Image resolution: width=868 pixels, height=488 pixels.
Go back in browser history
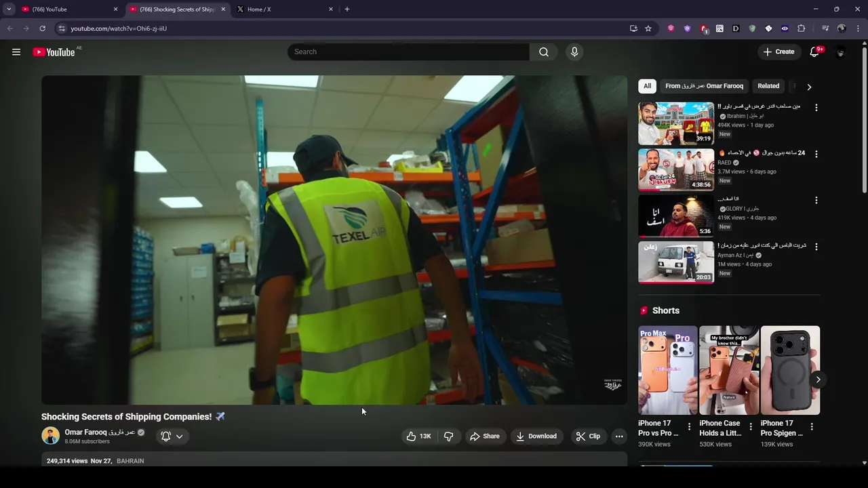9,28
